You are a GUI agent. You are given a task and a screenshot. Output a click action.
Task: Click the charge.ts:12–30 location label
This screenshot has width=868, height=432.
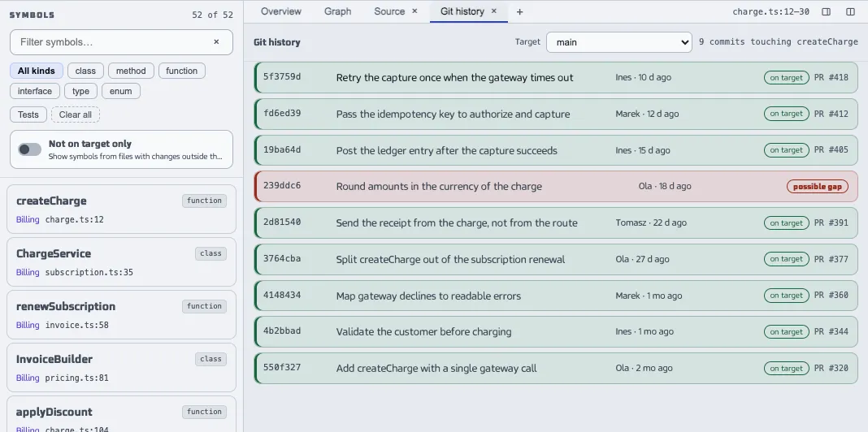pos(770,11)
